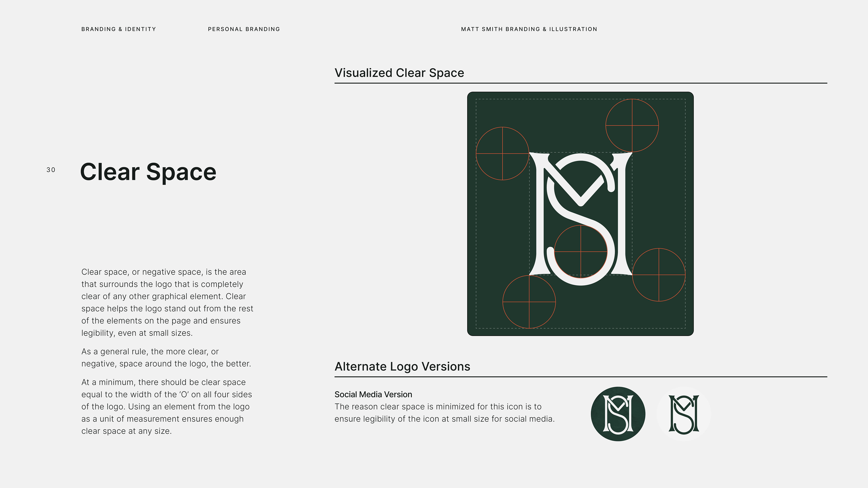Screen dimensions: 868x488
Task: Click the right orange crosshair circle
Action: pyautogui.click(x=659, y=275)
